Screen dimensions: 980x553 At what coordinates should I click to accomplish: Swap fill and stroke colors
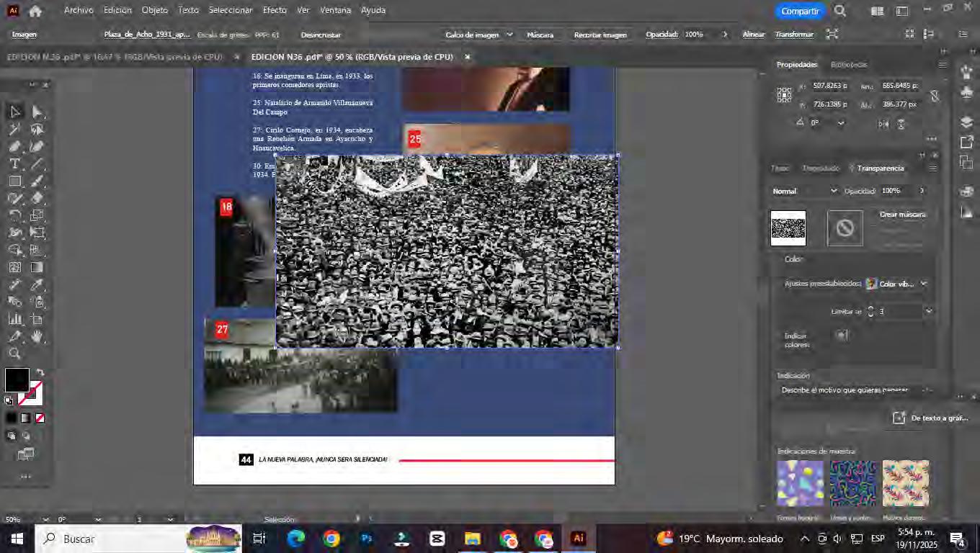[40, 372]
